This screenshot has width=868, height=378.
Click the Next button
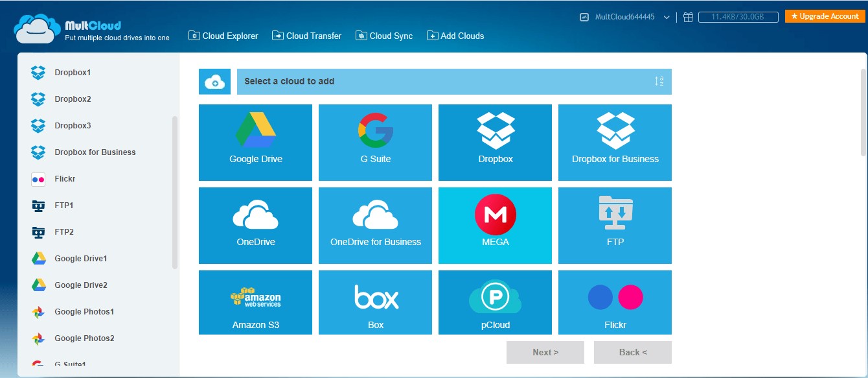click(x=545, y=352)
